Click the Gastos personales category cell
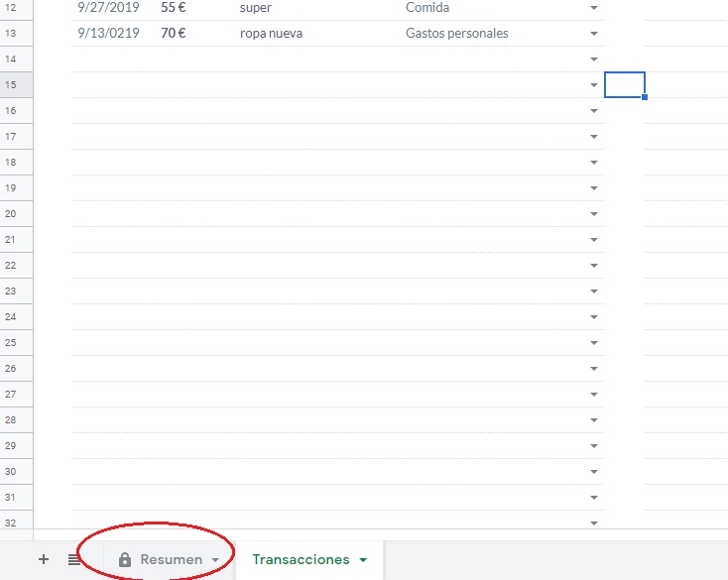This screenshot has height=580, width=728. click(x=457, y=34)
